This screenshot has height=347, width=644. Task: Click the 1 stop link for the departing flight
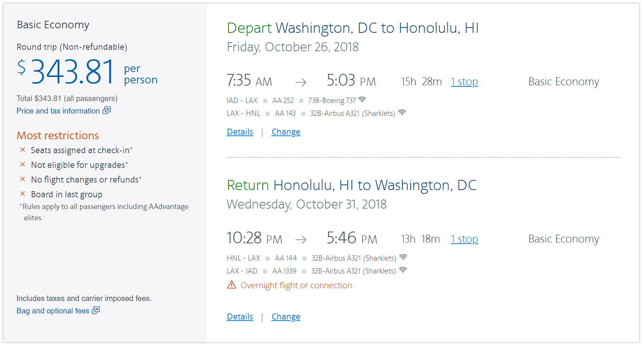coord(464,82)
